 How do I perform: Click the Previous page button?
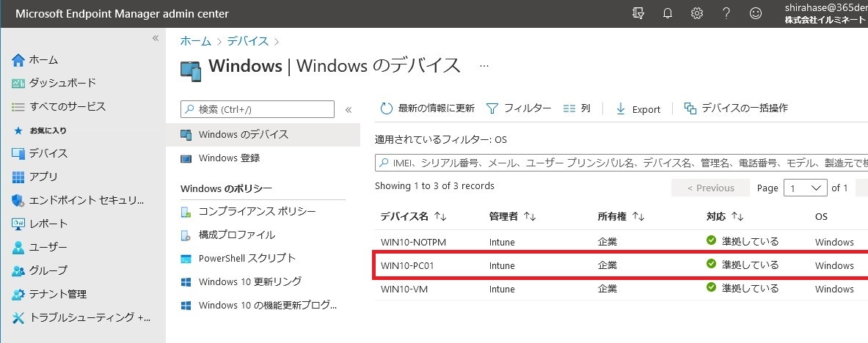coord(710,188)
